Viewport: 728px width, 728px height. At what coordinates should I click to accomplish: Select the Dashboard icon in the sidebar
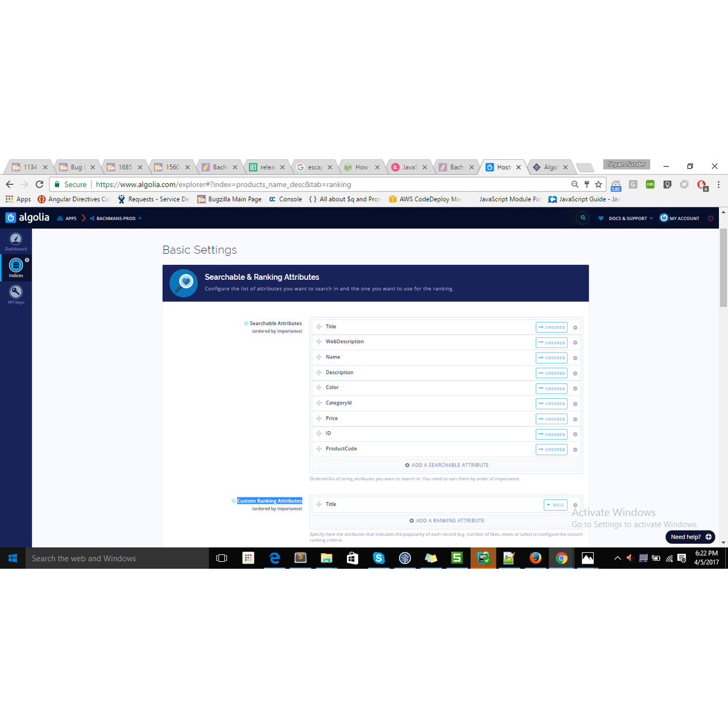tap(16, 240)
